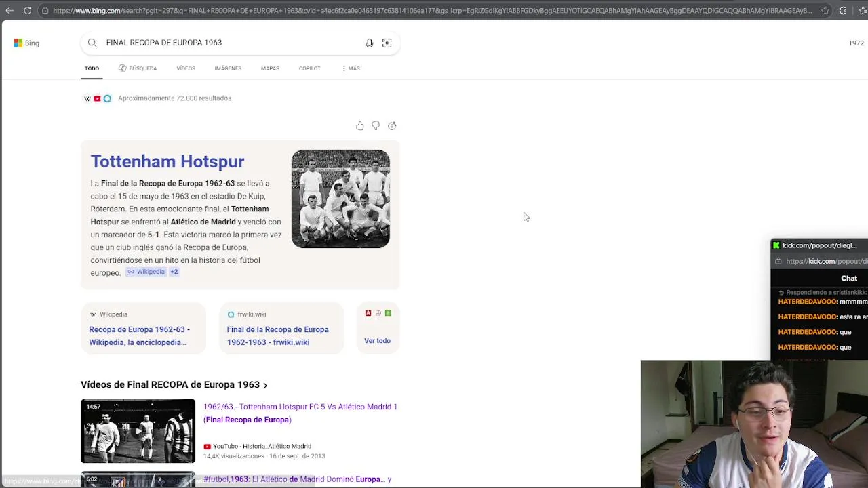Select the TODO tab
The width and height of the screenshot is (868, 488).
click(x=92, y=68)
